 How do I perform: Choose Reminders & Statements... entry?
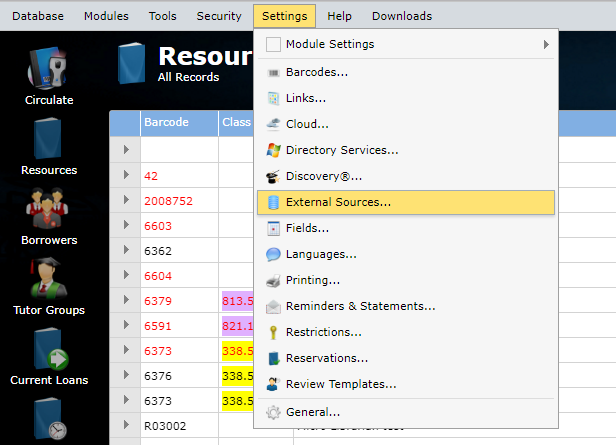tap(406, 307)
